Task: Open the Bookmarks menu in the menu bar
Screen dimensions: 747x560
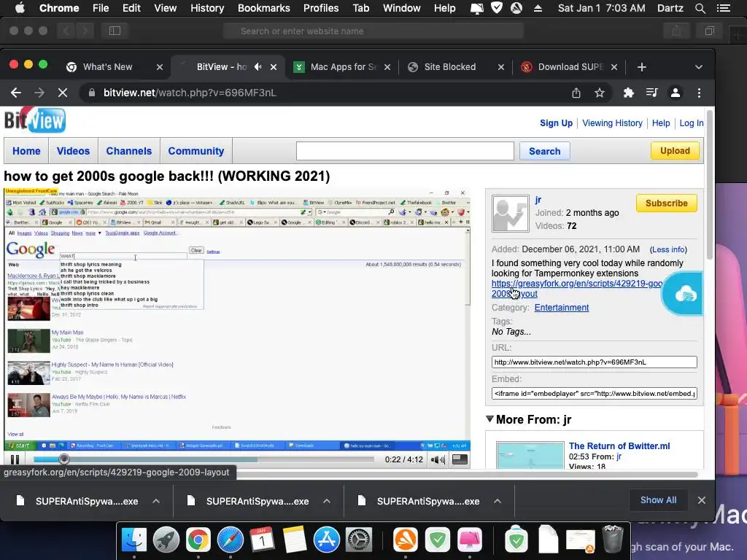Action: (264, 8)
